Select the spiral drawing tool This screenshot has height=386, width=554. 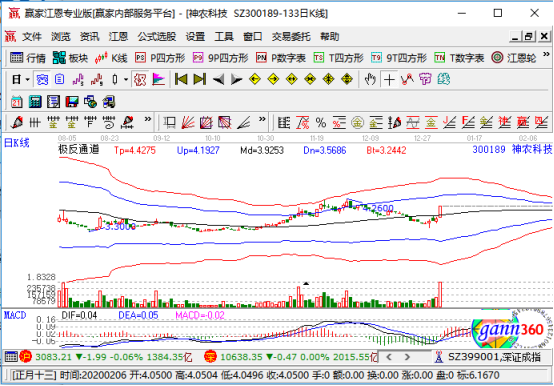109,123
